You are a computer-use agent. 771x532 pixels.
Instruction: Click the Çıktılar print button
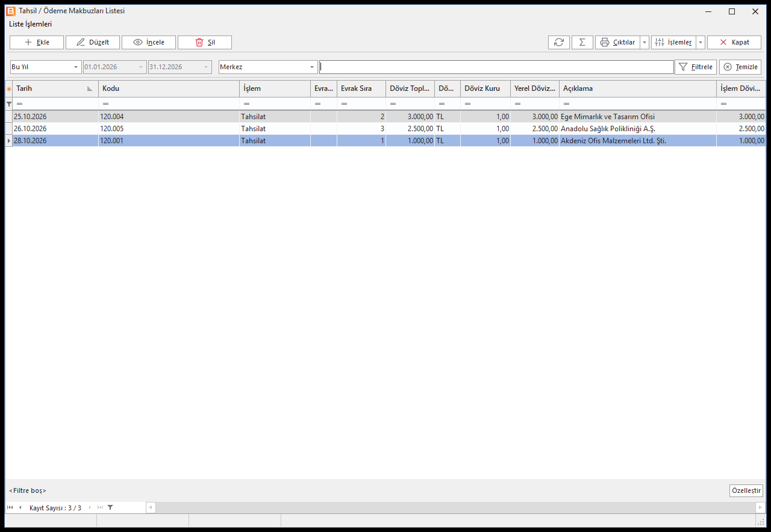[617, 42]
